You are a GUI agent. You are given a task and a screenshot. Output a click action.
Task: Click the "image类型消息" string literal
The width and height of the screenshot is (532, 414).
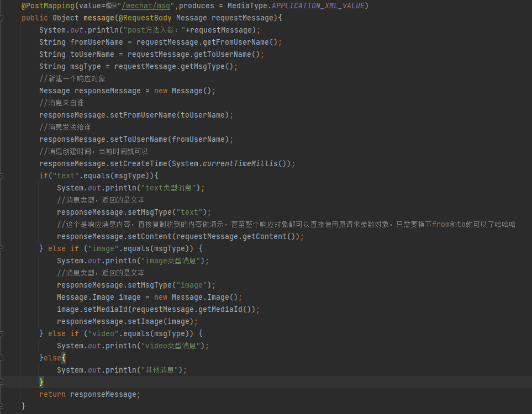[x=171, y=261]
